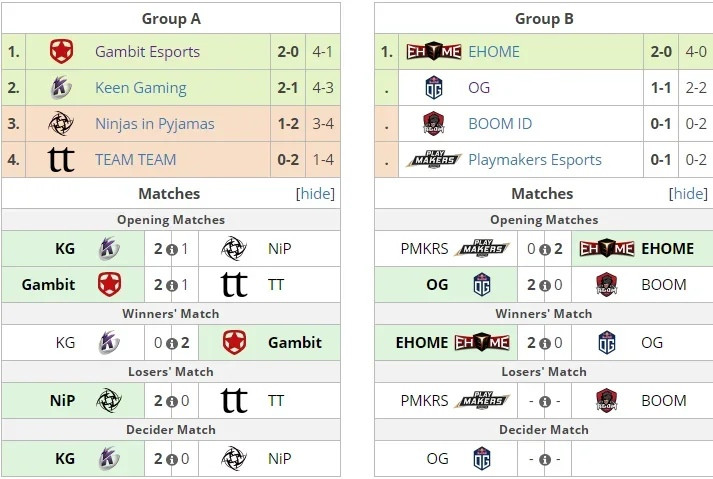Hide the Group A matches list

coord(315,194)
